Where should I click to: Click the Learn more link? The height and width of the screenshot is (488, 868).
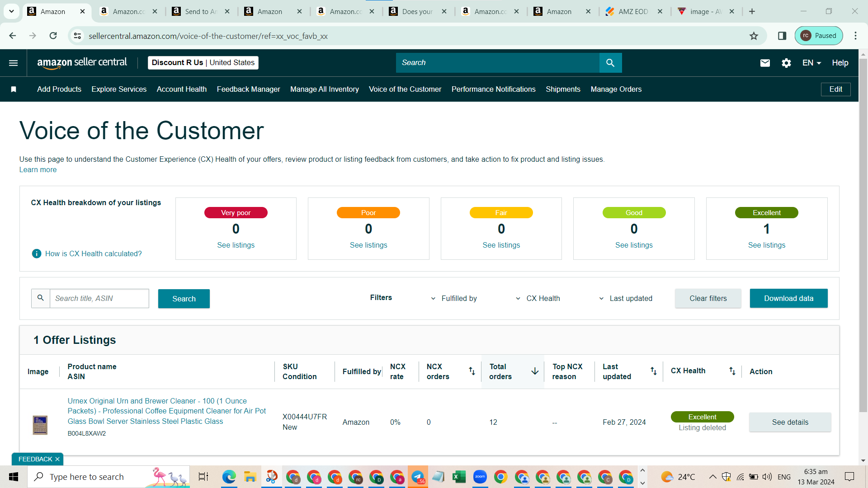38,170
